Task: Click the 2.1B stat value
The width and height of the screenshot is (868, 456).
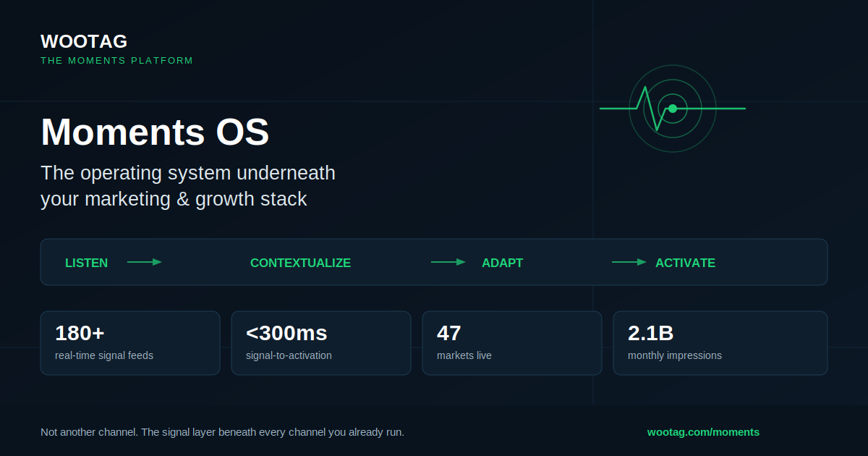Action: [x=651, y=333]
